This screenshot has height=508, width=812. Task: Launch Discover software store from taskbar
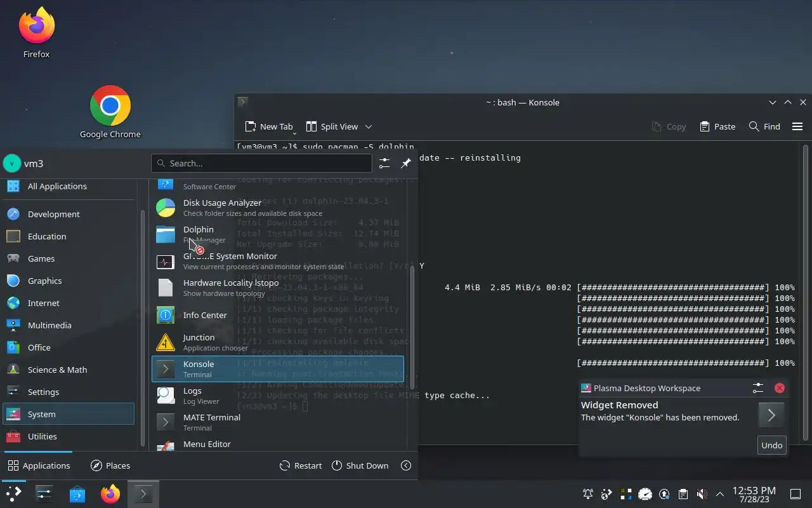click(x=77, y=493)
